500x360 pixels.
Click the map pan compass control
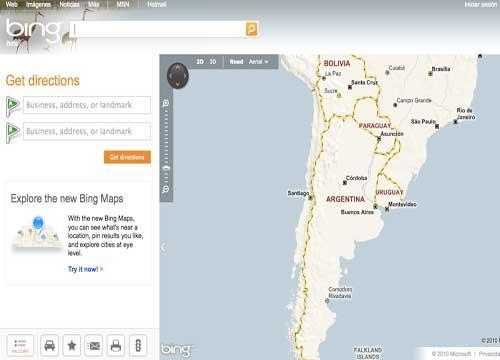[x=178, y=76]
